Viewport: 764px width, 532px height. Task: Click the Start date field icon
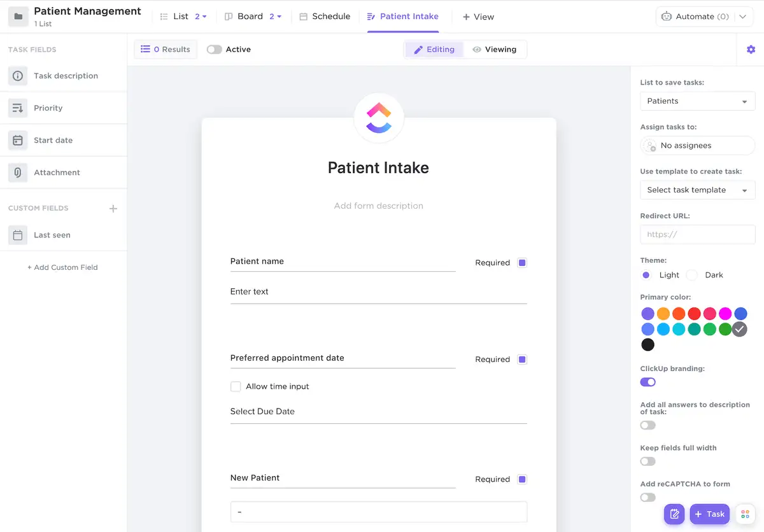click(17, 140)
